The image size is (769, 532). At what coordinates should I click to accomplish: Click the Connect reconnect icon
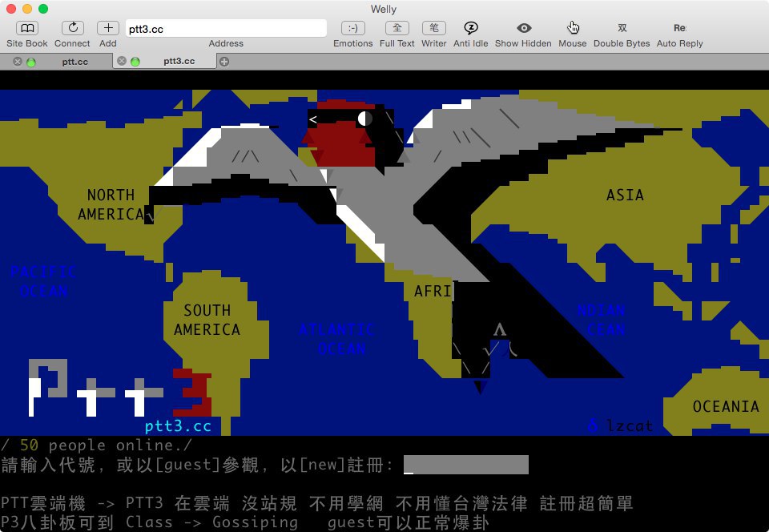(x=72, y=28)
